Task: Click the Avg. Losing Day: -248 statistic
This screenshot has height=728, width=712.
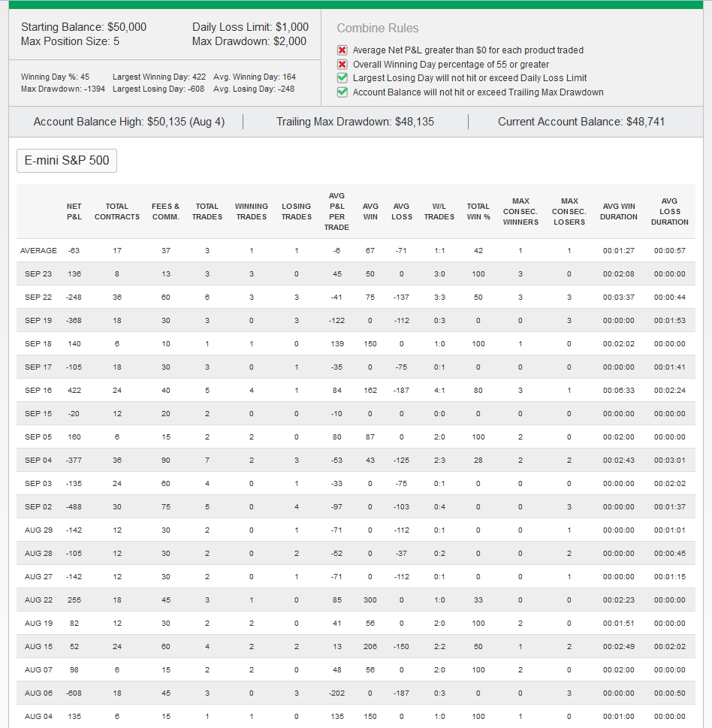Action: tap(254, 89)
